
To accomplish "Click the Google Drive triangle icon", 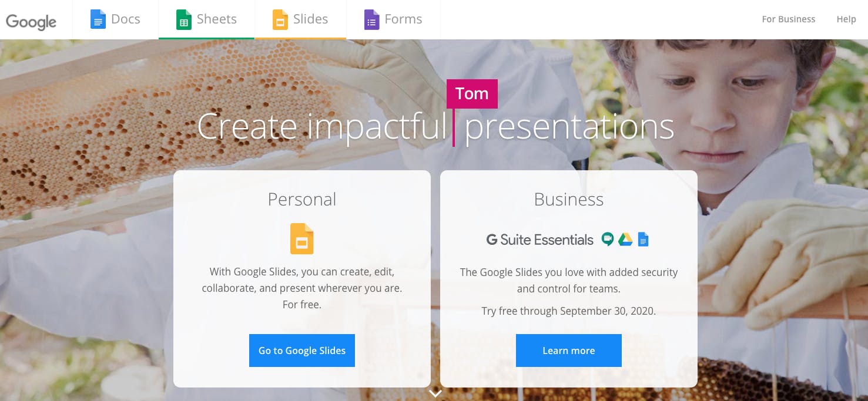I will coord(625,239).
